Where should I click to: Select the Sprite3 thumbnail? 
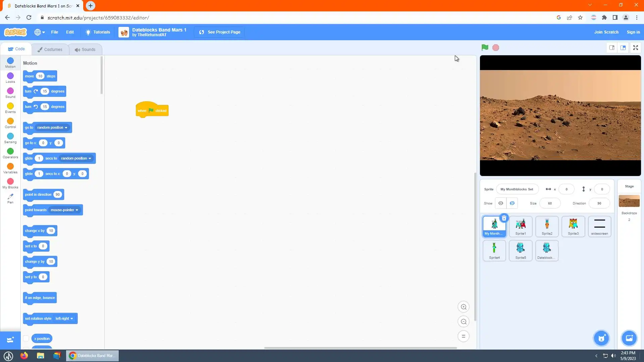[573, 226]
